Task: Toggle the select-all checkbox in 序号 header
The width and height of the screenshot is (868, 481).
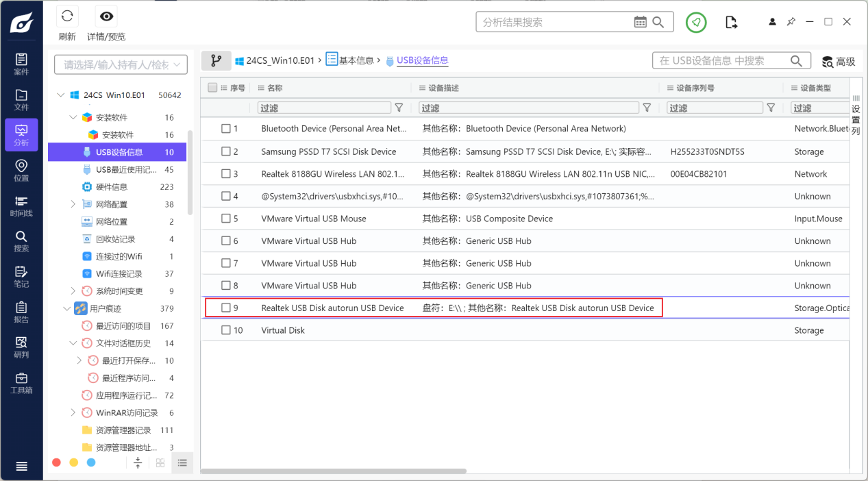Action: 212,88
